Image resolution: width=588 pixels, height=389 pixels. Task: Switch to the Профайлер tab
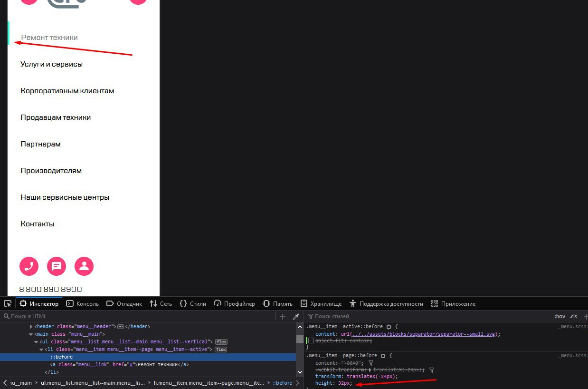point(234,303)
